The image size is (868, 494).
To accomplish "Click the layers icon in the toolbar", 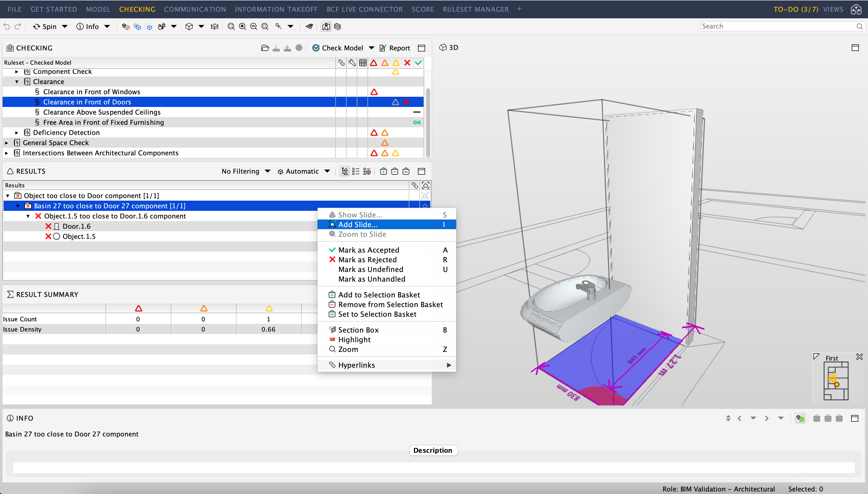I will pos(337,26).
